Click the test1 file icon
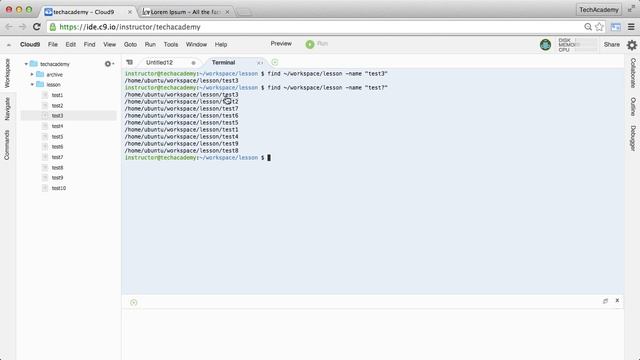Image resolution: width=640 pixels, height=360 pixels. pyautogui.click(x=45, y=95)
